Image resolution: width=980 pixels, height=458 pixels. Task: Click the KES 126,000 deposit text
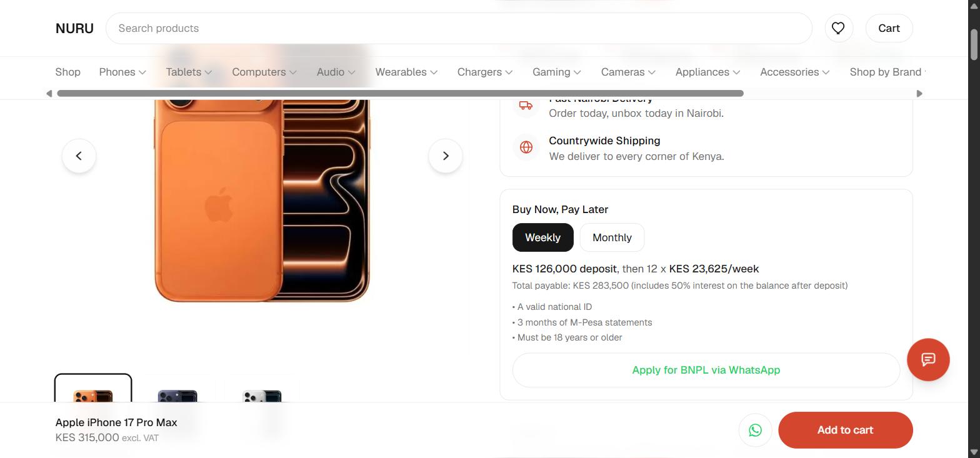[x=564, y=269]
